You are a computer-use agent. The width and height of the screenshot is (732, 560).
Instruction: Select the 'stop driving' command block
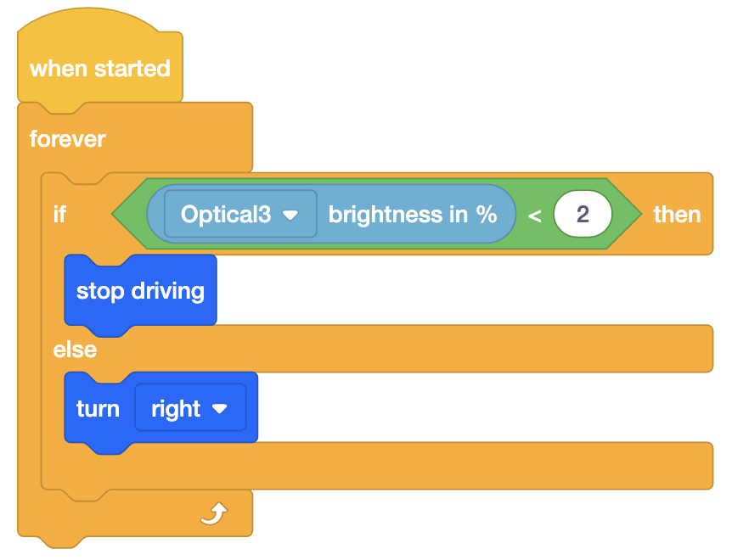point(140,291)
